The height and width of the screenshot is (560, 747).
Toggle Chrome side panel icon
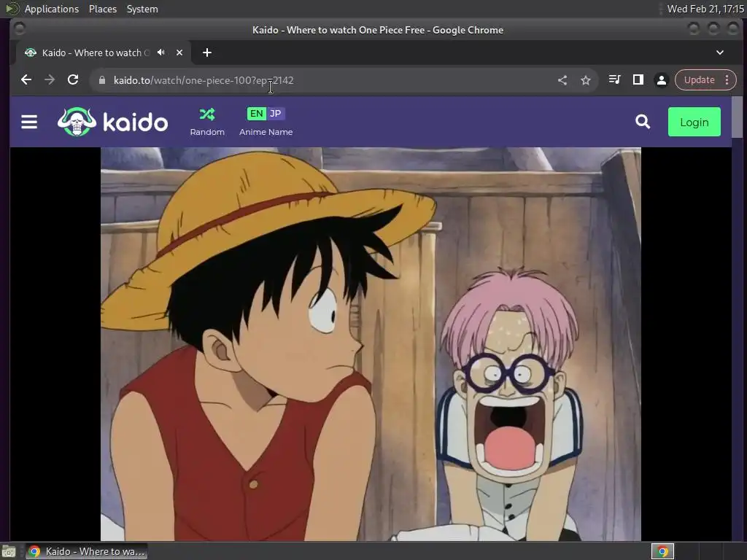(638, 79)
